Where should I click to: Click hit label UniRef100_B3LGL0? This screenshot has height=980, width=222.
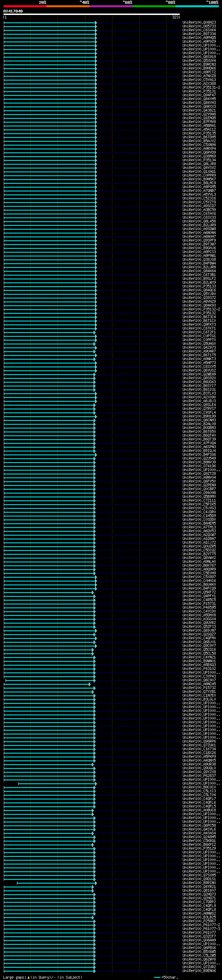[199, 699]
